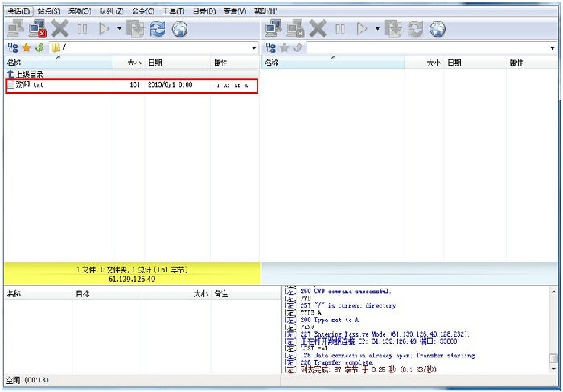Click the left pane Abort (X) icon

[60, 29]
